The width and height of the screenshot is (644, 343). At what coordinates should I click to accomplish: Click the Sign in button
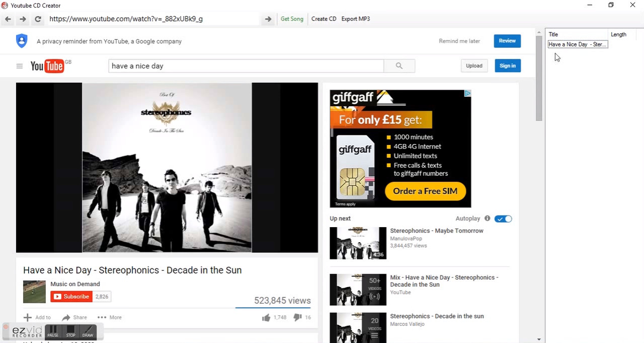tap(508, 66)
